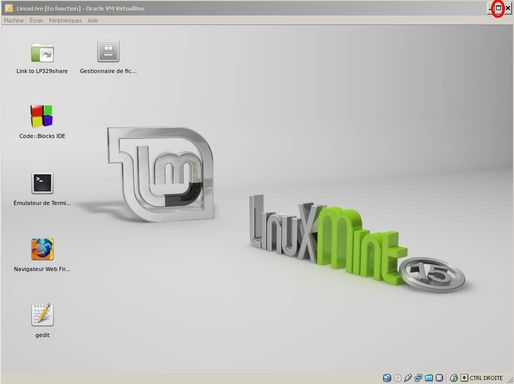Click the window resize grip corner
Viewport: 514px width, 384px height.
pos(510,380)
